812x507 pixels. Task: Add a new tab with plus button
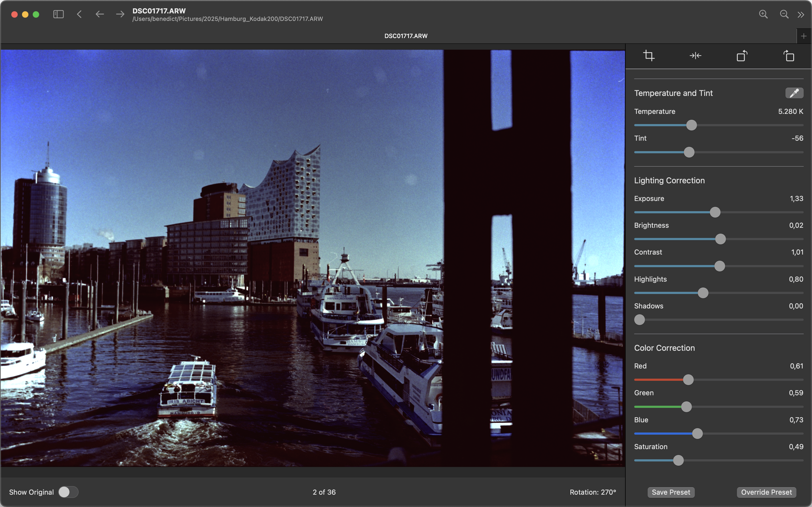804,36
